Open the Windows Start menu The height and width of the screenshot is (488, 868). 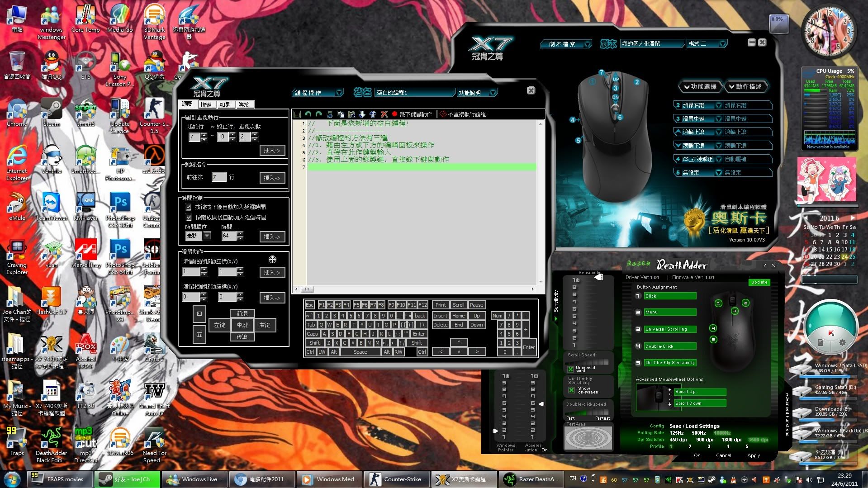(x=12, y=479)
